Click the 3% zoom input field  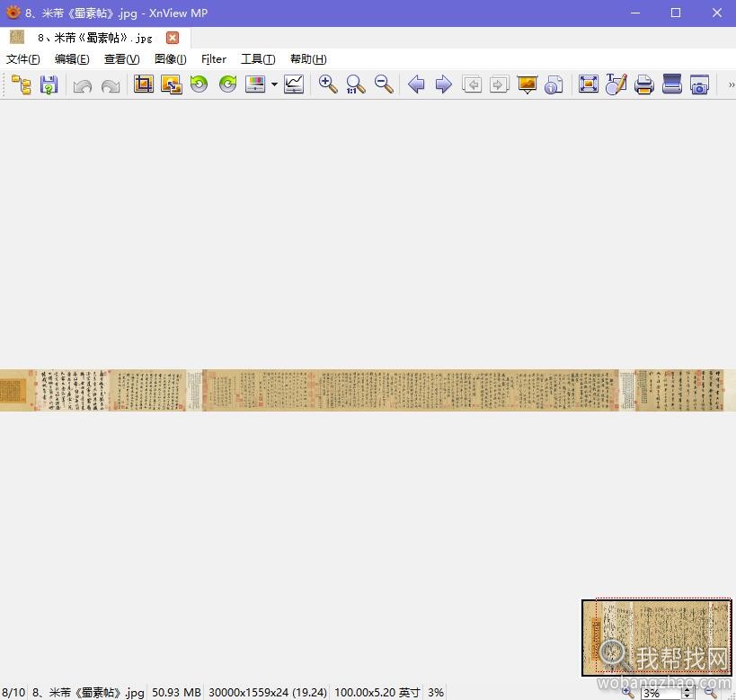(661, 693)
